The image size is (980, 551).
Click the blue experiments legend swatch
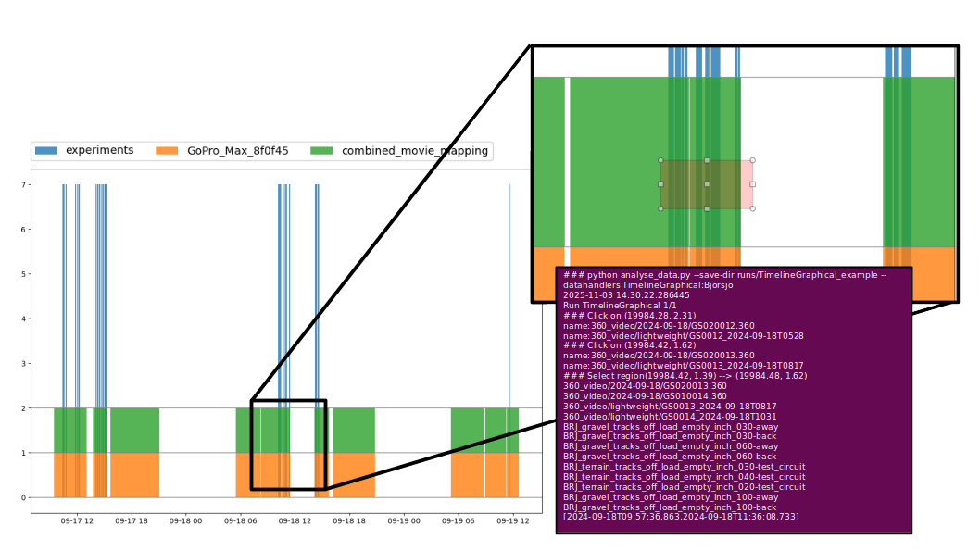45,151
